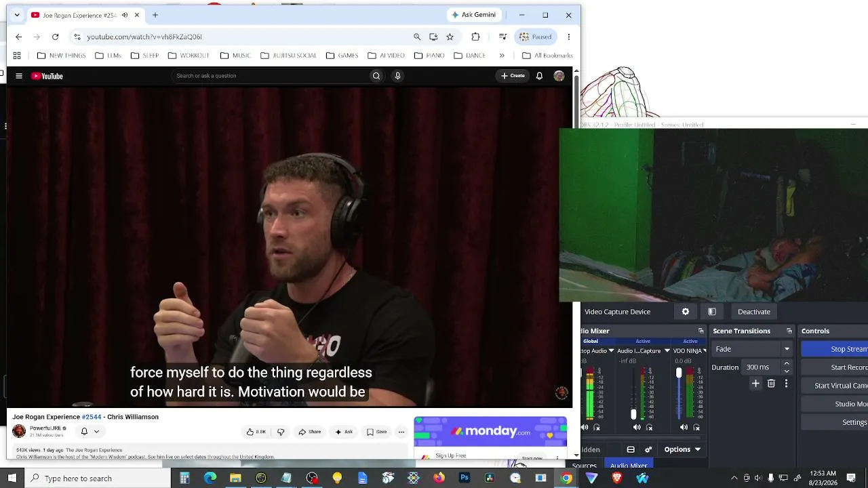
Task: Toggle monitoring for Audio Input Capture channel
Action: tap(650, 428)
